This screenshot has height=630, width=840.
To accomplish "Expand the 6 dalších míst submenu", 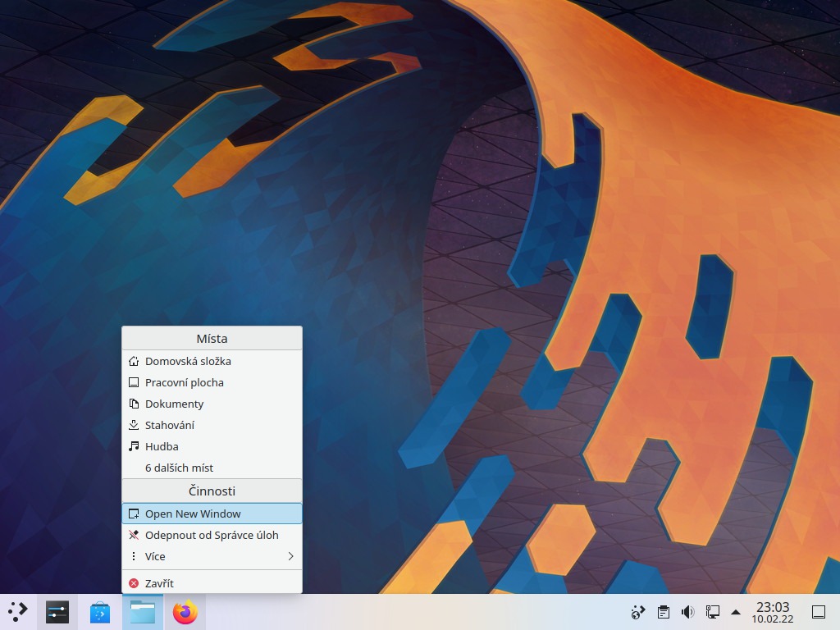I will (x=212, y=468).
